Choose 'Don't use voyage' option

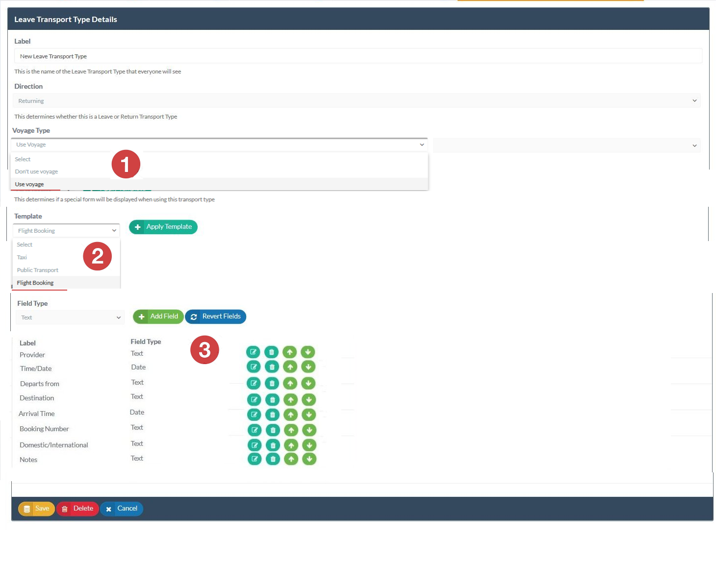pos(219,171)
